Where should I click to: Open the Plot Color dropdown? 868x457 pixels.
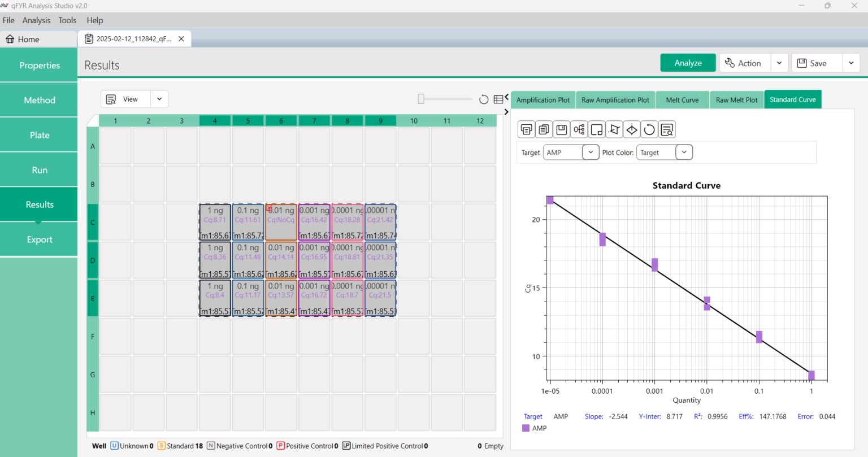pos(683,153)
